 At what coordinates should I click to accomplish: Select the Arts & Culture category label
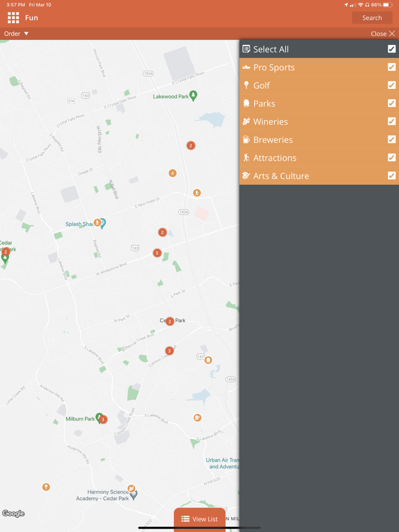click(281, 176)
